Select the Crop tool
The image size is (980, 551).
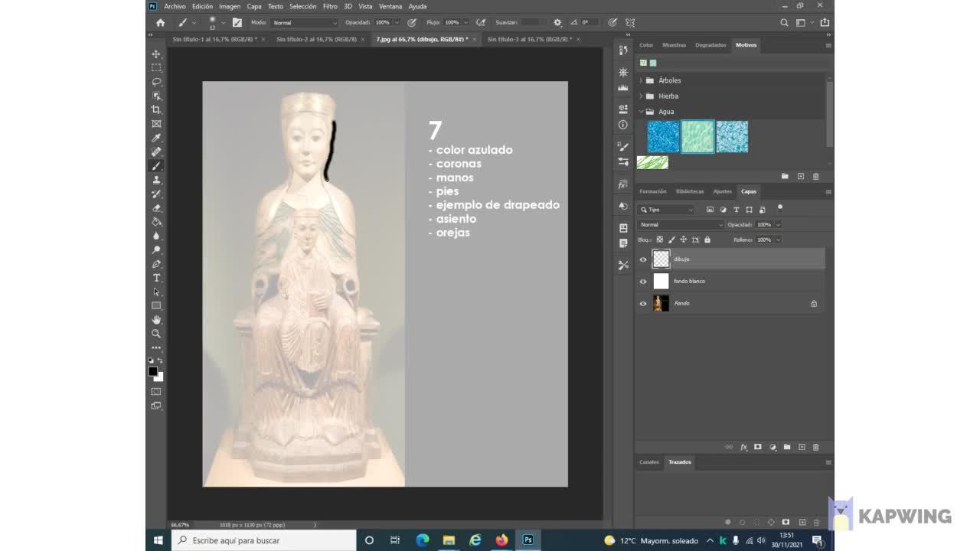pyautogui.click(x=156, y=110)
